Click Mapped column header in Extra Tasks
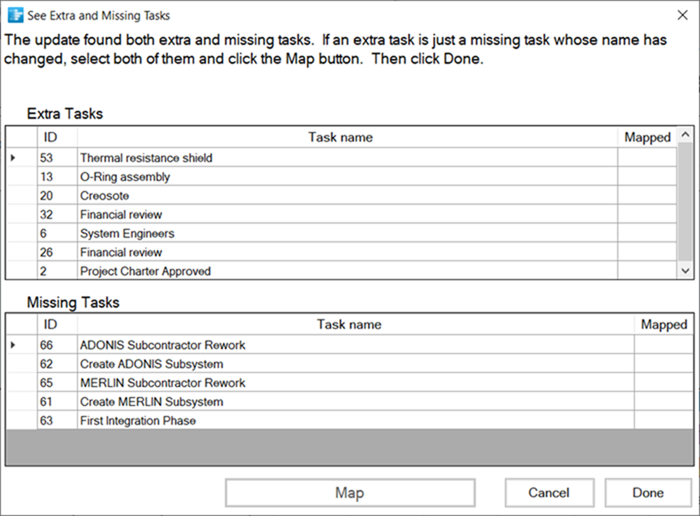Screen dimensions: 700x516 [x=647, y=137]
